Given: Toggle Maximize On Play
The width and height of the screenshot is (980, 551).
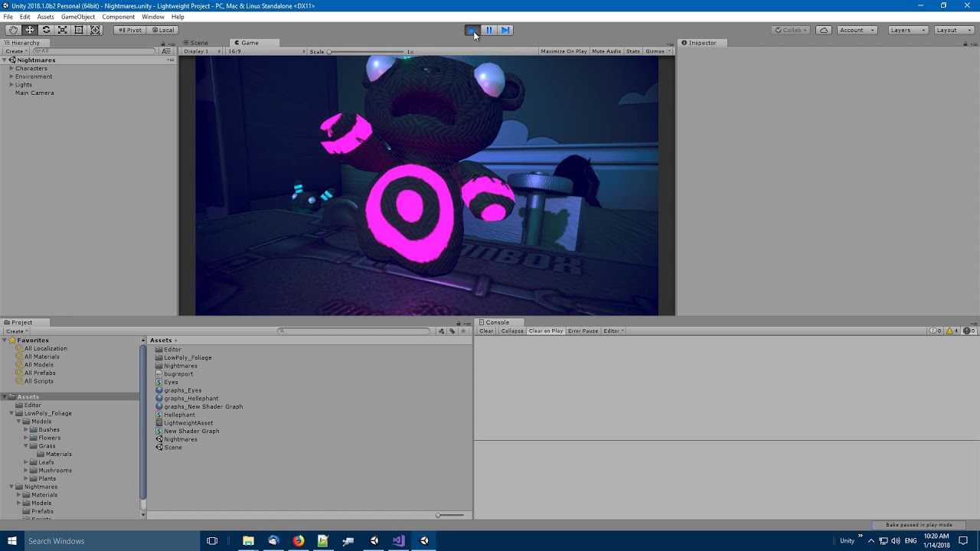Looking at the screenshot, I should point(563,51).
